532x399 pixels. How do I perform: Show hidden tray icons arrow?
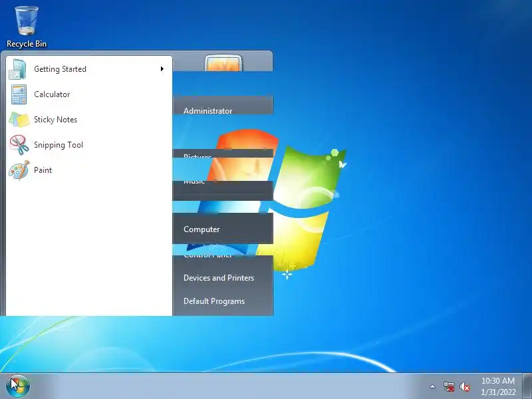point(433,386)
